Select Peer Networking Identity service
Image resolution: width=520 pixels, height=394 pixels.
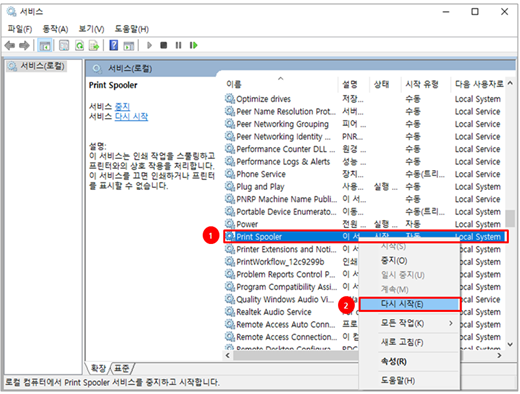(x=283, y=136)
